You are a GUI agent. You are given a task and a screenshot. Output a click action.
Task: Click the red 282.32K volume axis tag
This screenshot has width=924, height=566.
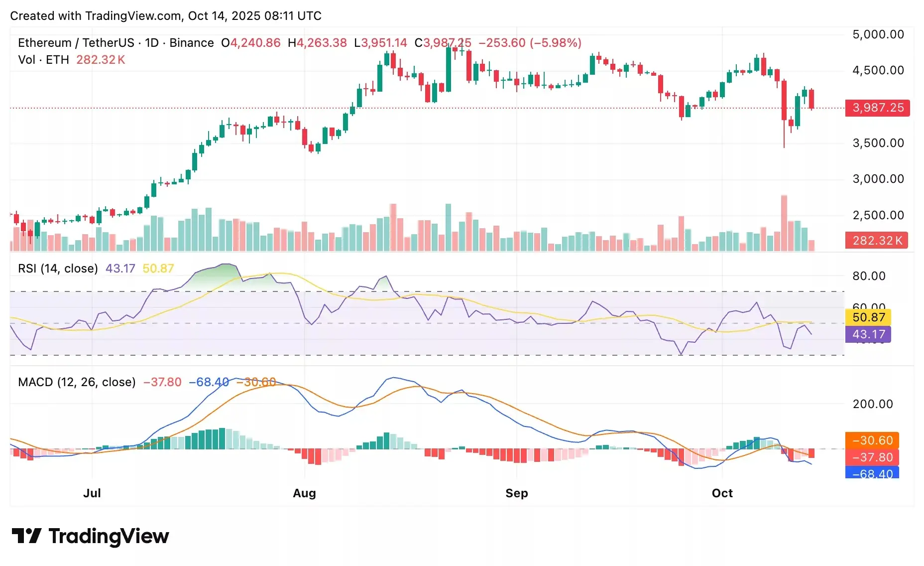point(877,241)
